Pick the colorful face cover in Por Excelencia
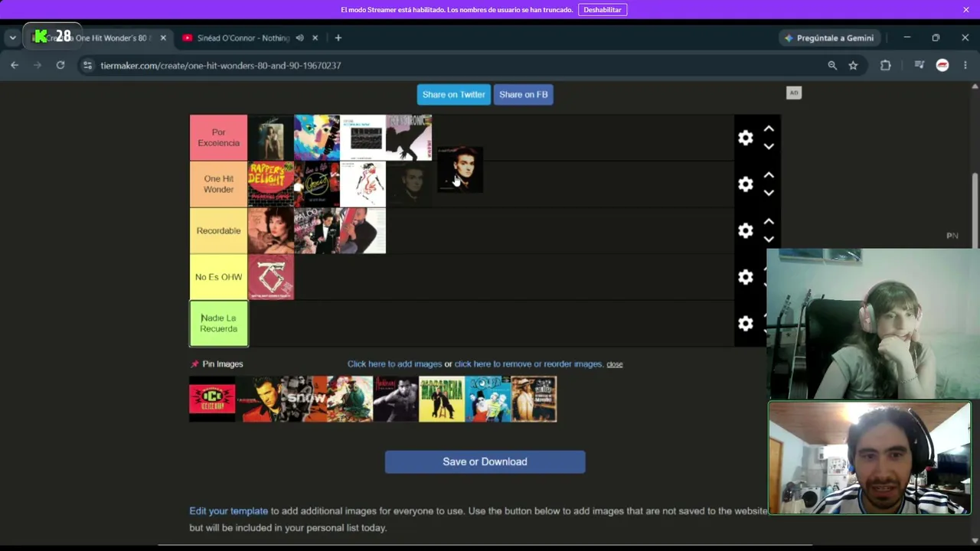The height and width of the screenshot is (551, 980). tap(317, 138)
